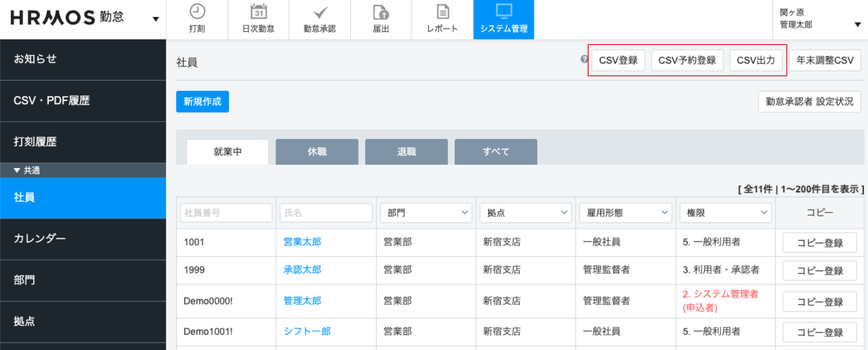Screen dimensions: 868x350
Task: Open the HRMOS 勤怠 product switcher arrow
Action: 156,19
